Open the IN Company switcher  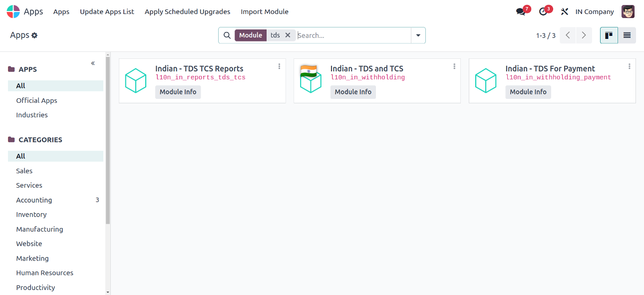coord(595,11)
